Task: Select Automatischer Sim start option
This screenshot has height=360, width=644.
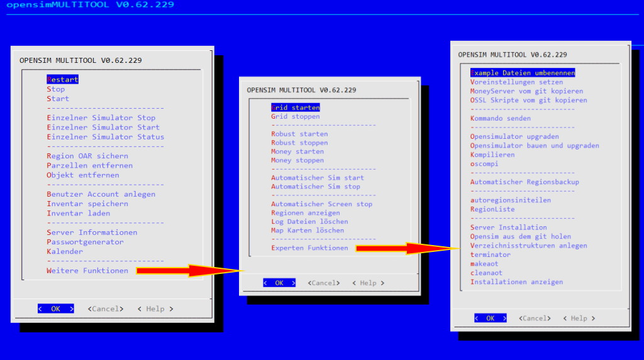Action: tap(317, 178)
